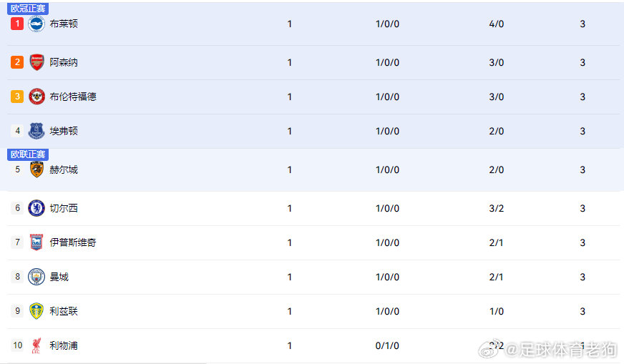The width and height of the screenshot is (624, 364).
Task: Click the Brentford bee crest icon
Action: pyautogui.click(x=36, y=97)
